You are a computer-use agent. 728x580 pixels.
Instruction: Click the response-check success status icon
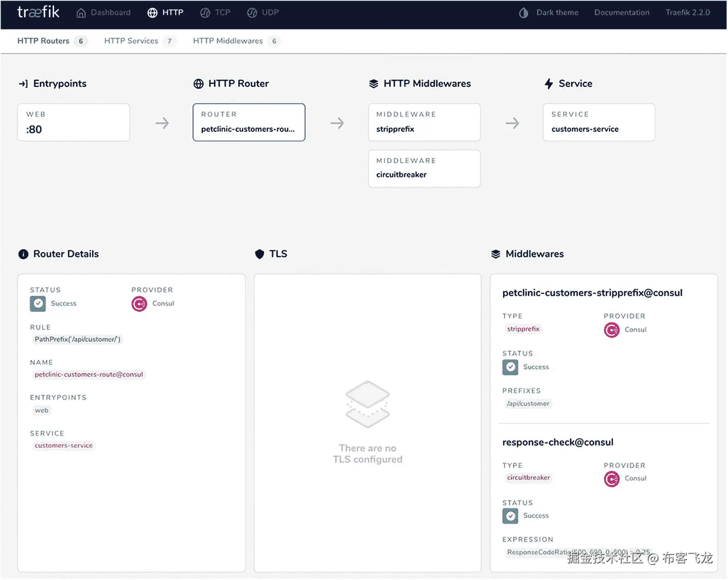point(510,516)
